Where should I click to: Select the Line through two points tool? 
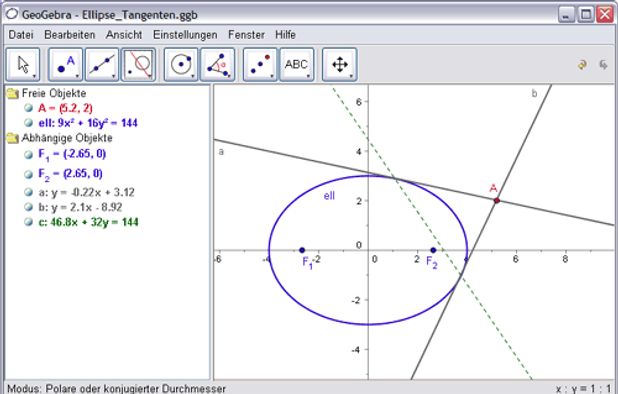[x=102, y=65]
